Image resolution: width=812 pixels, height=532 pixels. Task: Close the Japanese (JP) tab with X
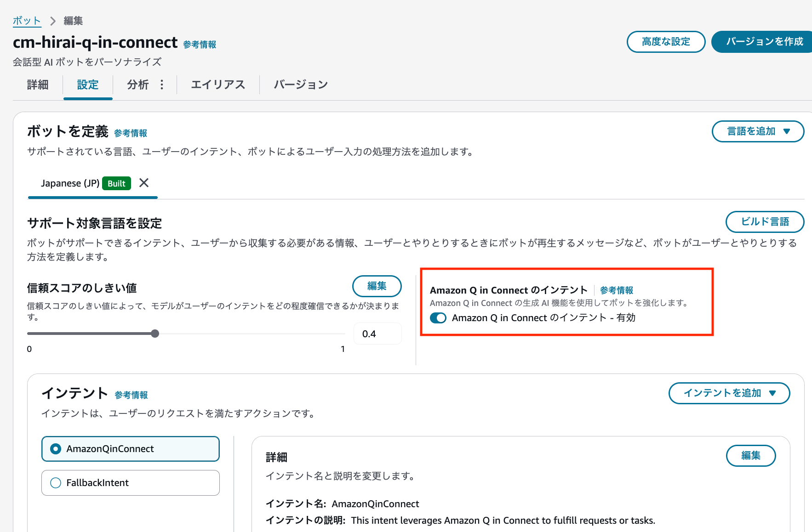click(x=144, y=183)
